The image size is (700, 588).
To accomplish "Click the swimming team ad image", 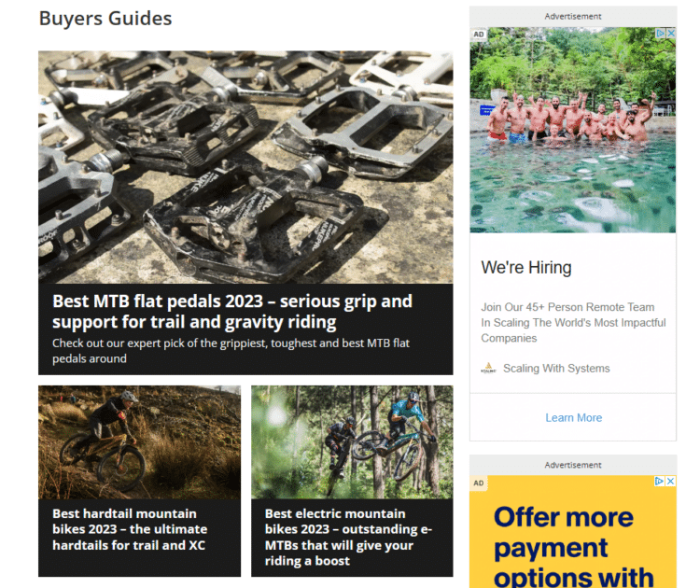I will [x=573, y=130].
